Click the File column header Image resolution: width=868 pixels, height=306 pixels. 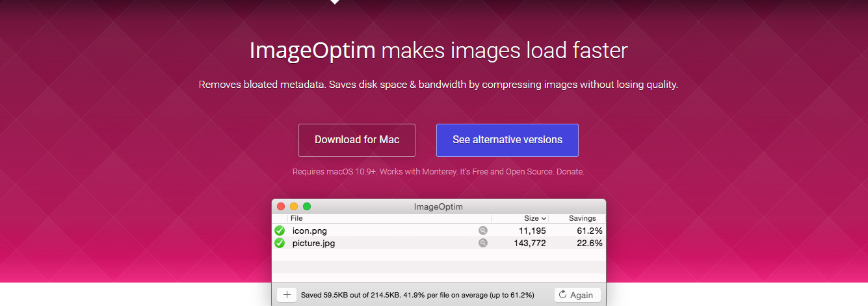point(296,219)
